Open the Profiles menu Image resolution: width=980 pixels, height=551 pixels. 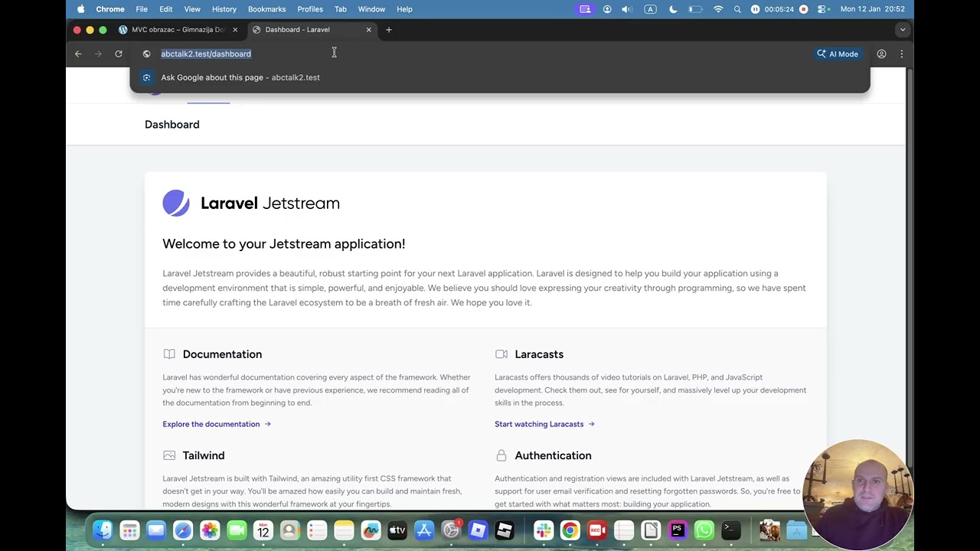pyautogui.click(x=310, y=9)
